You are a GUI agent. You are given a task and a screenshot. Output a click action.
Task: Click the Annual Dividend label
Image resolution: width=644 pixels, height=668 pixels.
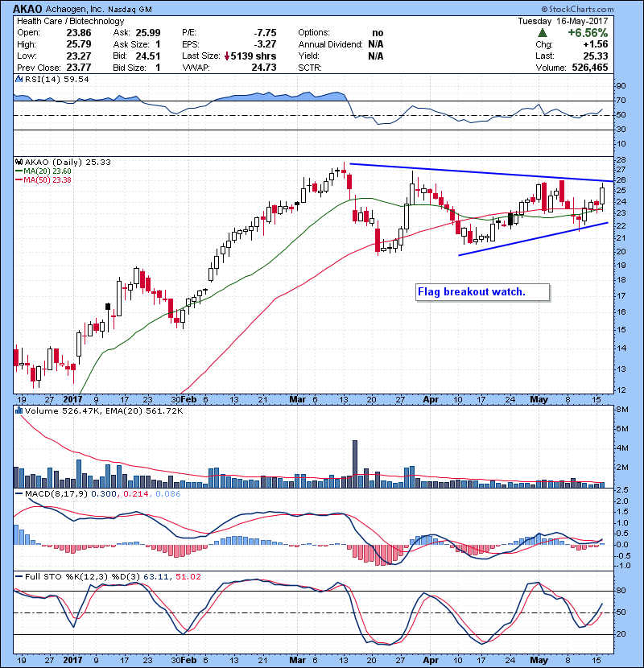(330, 44)
